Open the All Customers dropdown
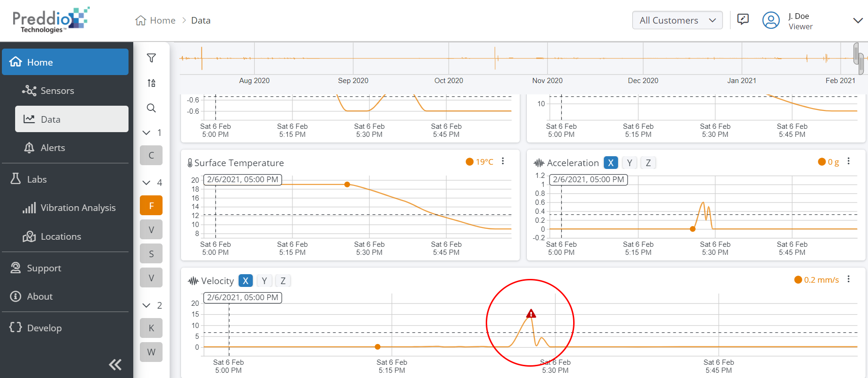Viewport: 868px width, 378px height. click(x=678, y=20)
